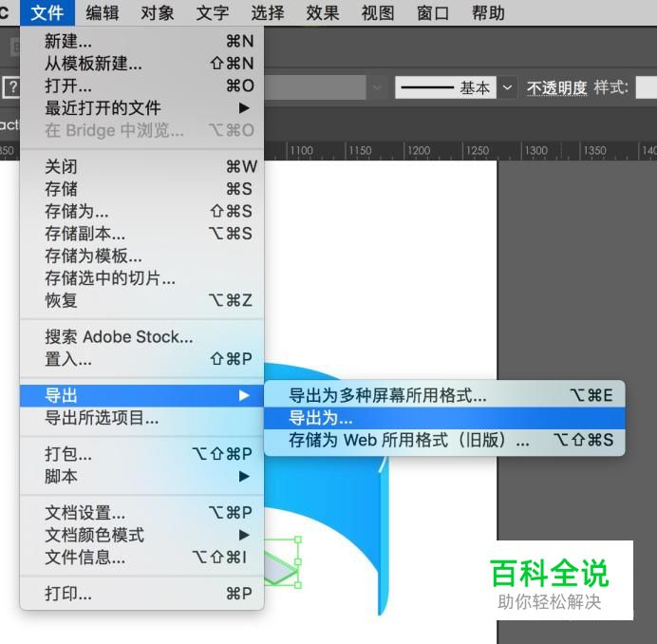Choose 置入... menu entry
This screenshot has height=644, width=657.
(x=142, y=359)
